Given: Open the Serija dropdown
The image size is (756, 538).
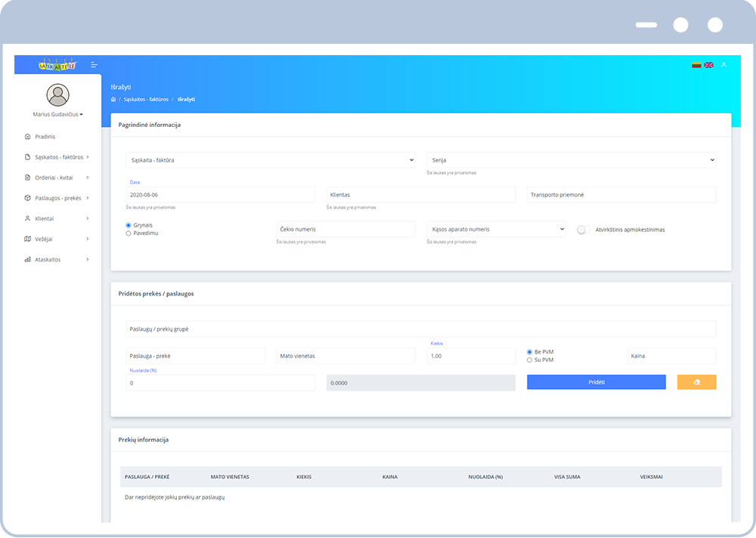Looking at the screenshot, I should point(572,160).
